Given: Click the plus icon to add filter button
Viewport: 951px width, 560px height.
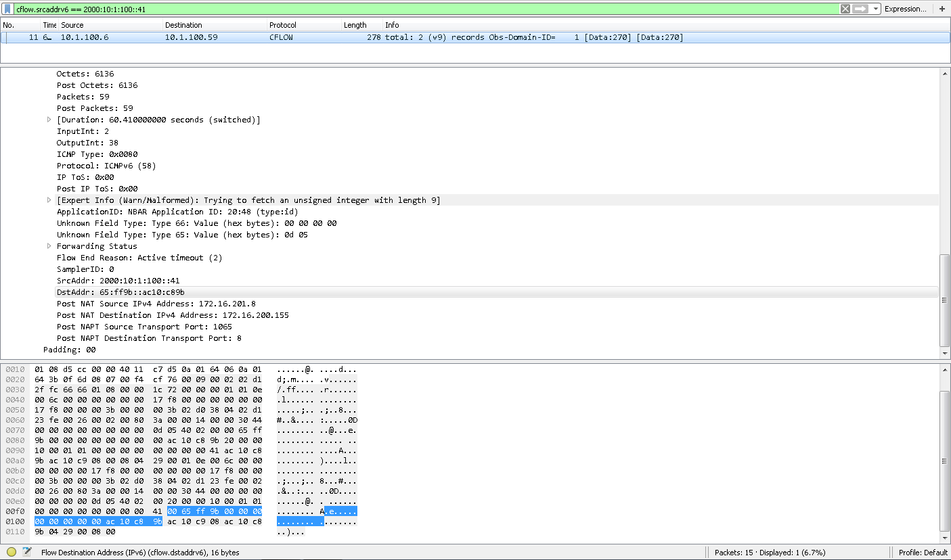Looking at the screenshot, I should tap(942, 9).
